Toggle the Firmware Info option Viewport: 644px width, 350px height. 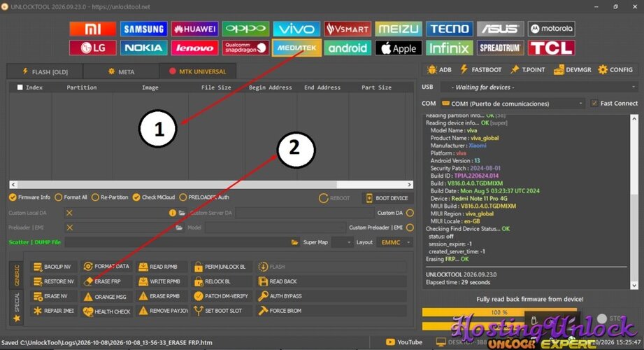pyautogui.click(x=29, y=197)
